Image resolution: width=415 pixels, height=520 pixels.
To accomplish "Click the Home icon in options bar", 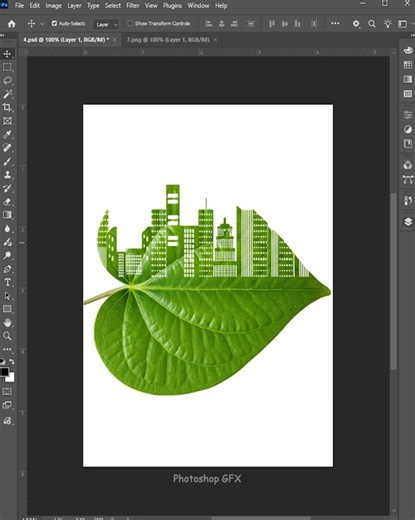I will tap(12, 24).
